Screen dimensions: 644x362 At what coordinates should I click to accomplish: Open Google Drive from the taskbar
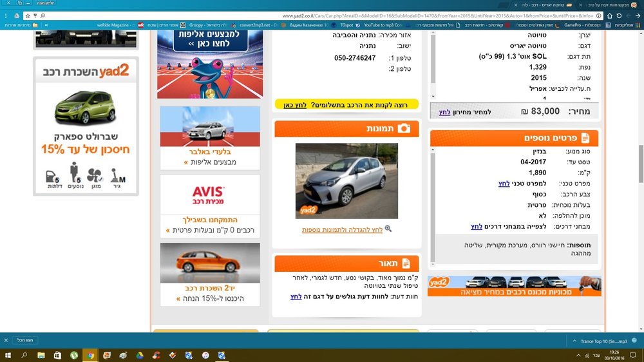click(x=140, y=356)
